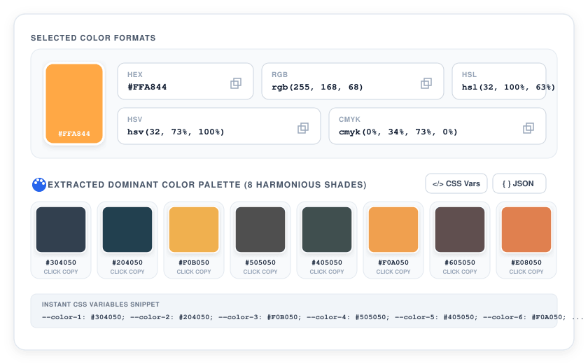Click the #FFA844 label inside the preview swatch
This screenshot has width=588, height=364.
[74, 134]
